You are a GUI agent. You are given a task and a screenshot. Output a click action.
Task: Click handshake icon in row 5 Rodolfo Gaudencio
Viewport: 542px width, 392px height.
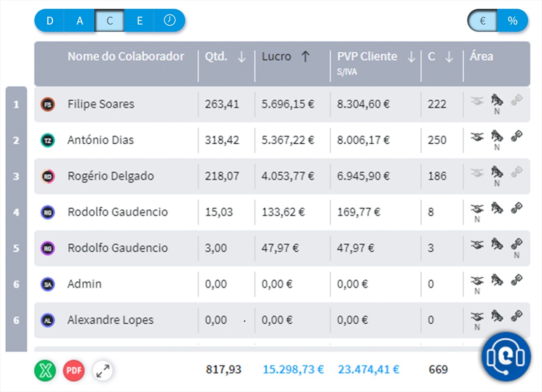477,245
